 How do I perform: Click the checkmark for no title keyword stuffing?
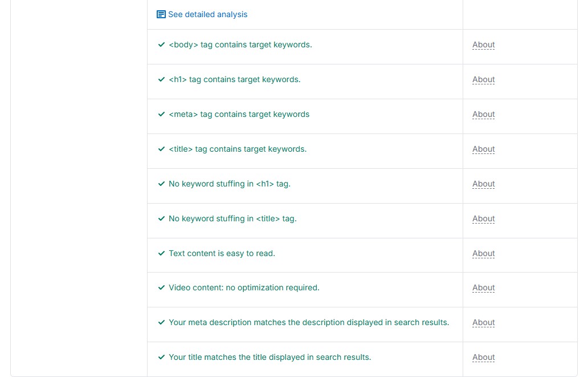(161, 218)
